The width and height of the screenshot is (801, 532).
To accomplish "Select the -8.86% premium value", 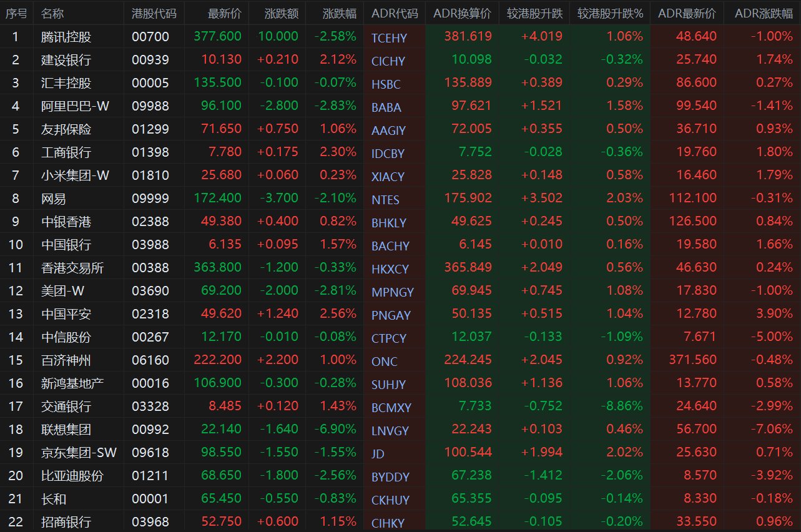I will pyautogui.click(x=621, y=406).
